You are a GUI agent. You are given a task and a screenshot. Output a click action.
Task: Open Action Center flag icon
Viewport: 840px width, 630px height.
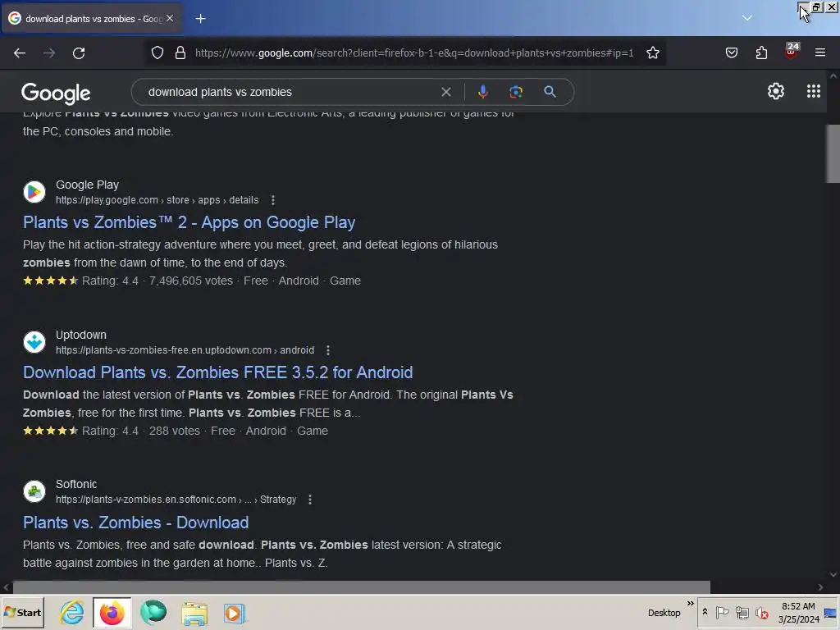click(722, 612)
